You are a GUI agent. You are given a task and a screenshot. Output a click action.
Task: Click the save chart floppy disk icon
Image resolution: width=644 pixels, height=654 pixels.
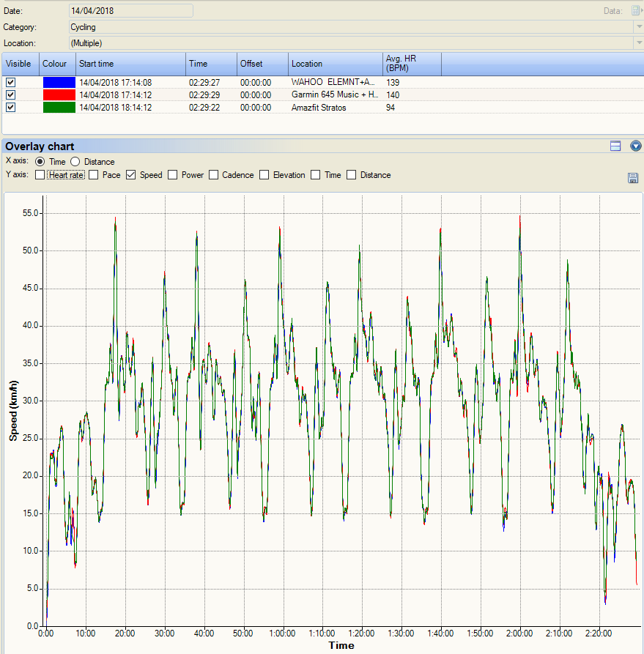tap(633, 178)
